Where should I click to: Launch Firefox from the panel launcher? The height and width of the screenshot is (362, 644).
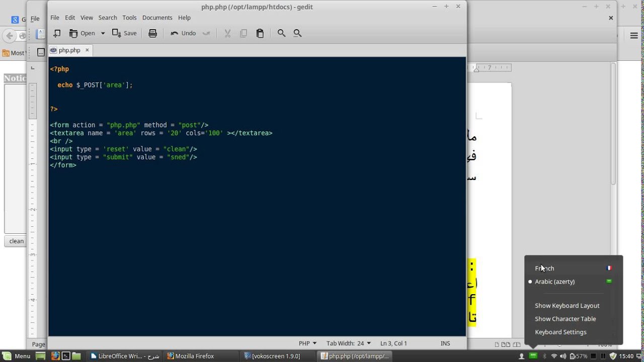[55, 356]
